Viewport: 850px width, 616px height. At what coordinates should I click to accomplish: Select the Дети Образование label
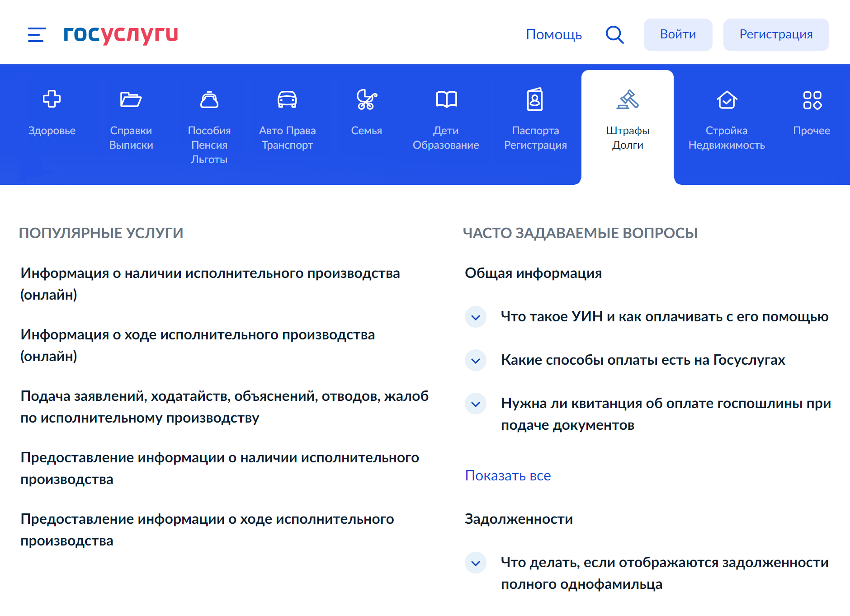click(x=446, y=138)
